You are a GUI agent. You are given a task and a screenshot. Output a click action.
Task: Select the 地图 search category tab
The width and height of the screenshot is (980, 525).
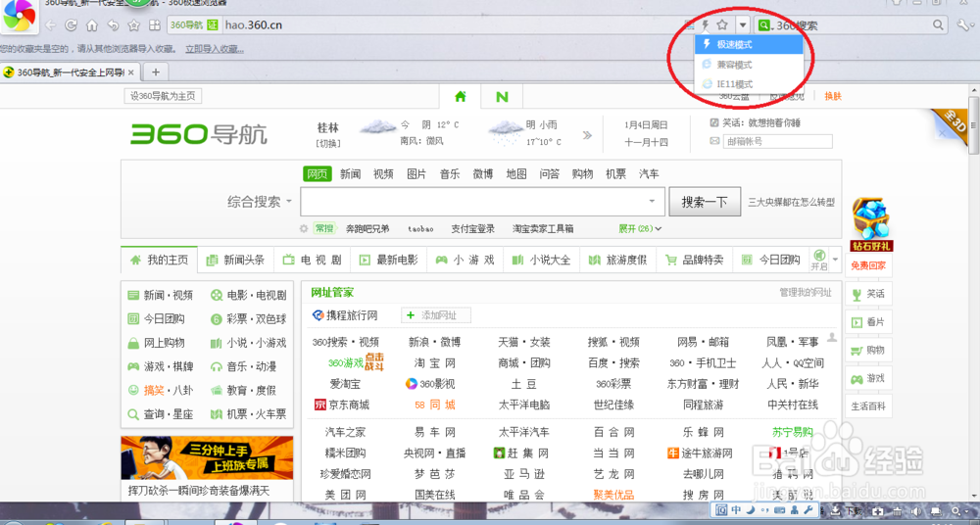click(x=516, y=174)
